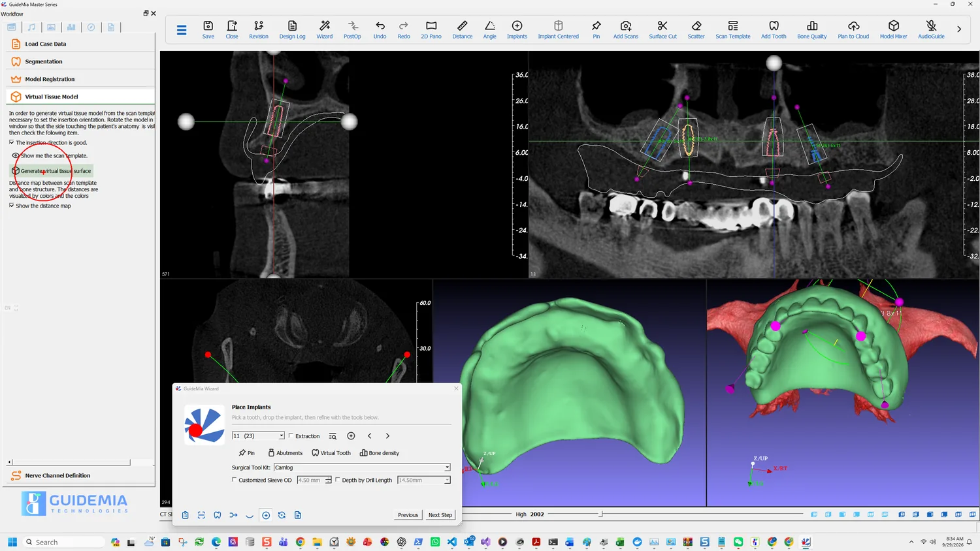Viewport: 980px width, 551px height.
Task: Click the clipboard step icon at wizard bottom
Action: point(185,515)
